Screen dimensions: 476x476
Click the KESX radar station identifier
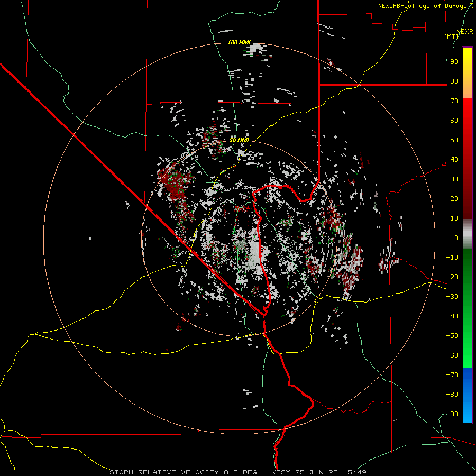point(280,472)
